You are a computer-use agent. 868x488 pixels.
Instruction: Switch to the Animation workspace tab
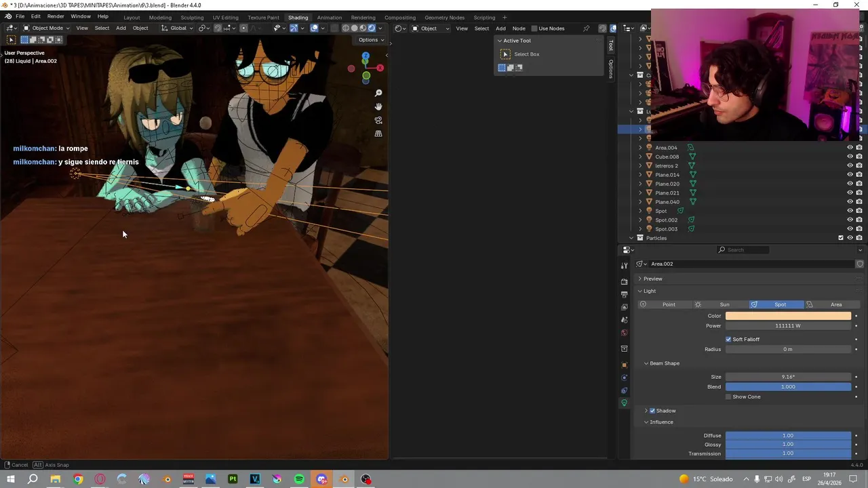tap(330, 18)
